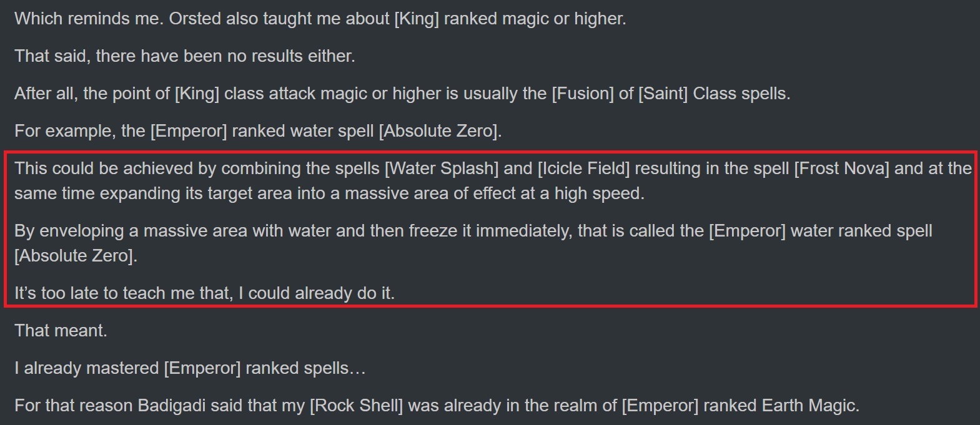The image size is (980, 425).
Task: Click the paragraph starting 'For example, the [Emperor]'
Action: (x=258, y=131)
